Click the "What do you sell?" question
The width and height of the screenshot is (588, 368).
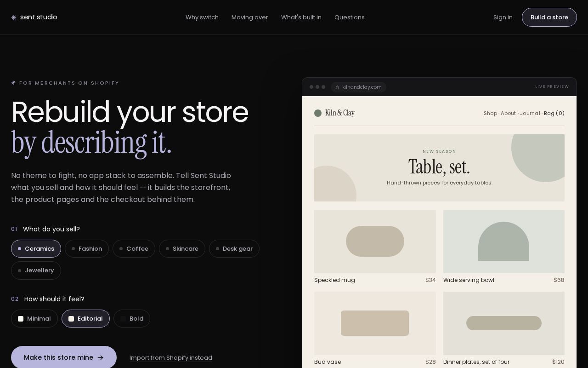click(x=51, y=229)
